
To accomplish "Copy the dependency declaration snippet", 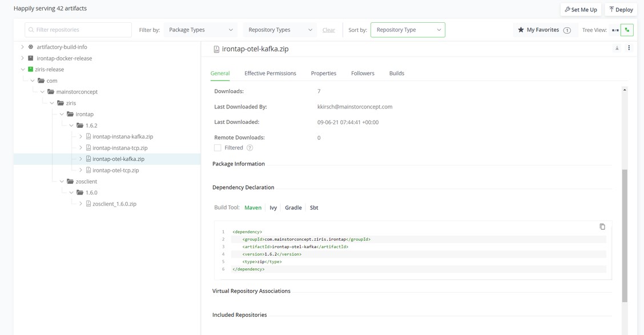I will 602,227.
